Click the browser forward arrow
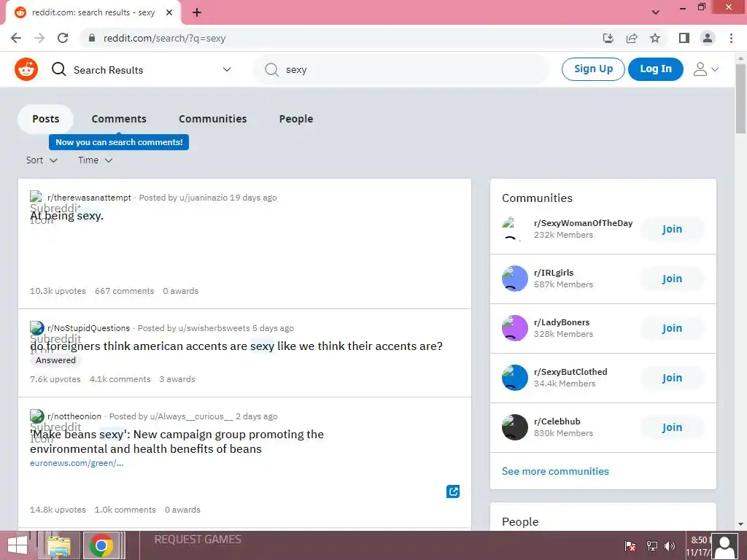This screenshot has width=747, height=560. coord(39,38)
